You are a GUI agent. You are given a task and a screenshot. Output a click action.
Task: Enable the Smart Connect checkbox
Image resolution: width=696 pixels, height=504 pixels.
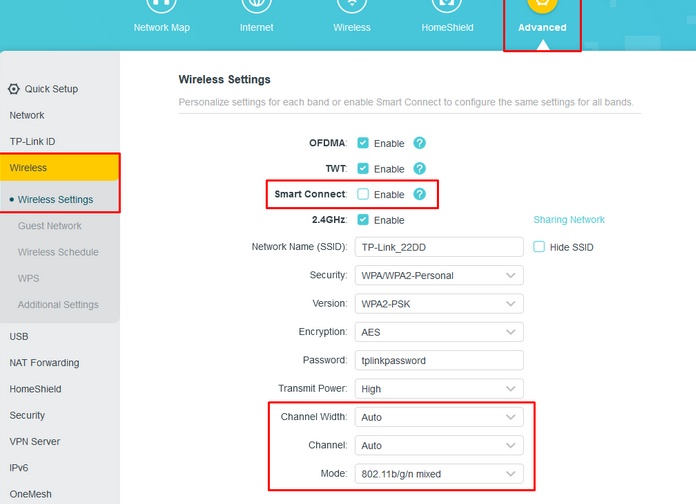click(363, 194)
